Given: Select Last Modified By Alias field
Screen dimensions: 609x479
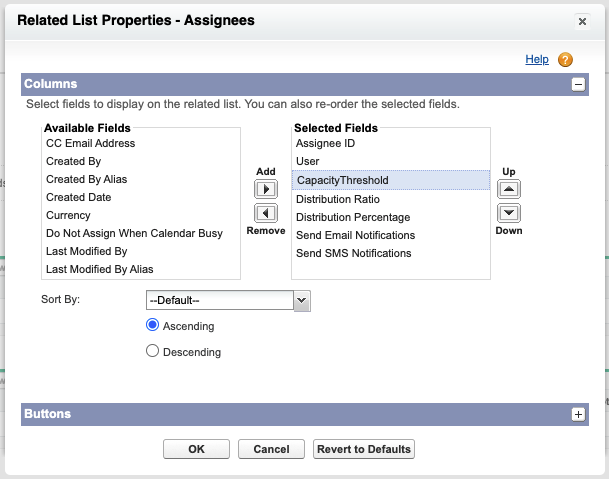Looking at the screenshot, I should coord(141,269).
